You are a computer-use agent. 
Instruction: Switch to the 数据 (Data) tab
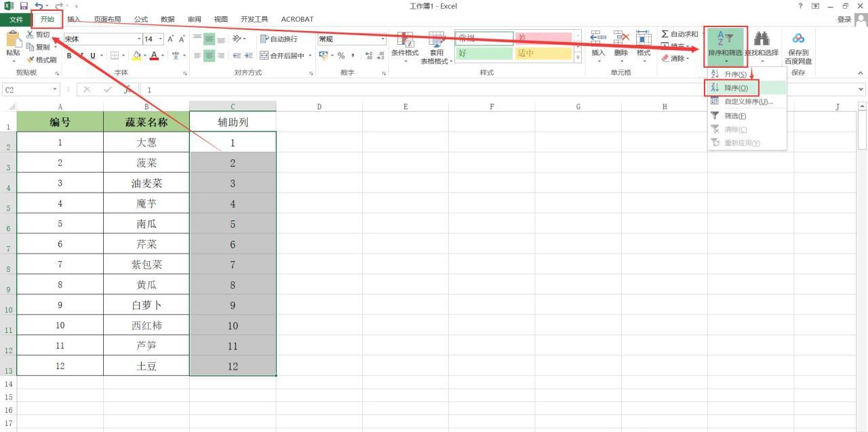(167, 20)
